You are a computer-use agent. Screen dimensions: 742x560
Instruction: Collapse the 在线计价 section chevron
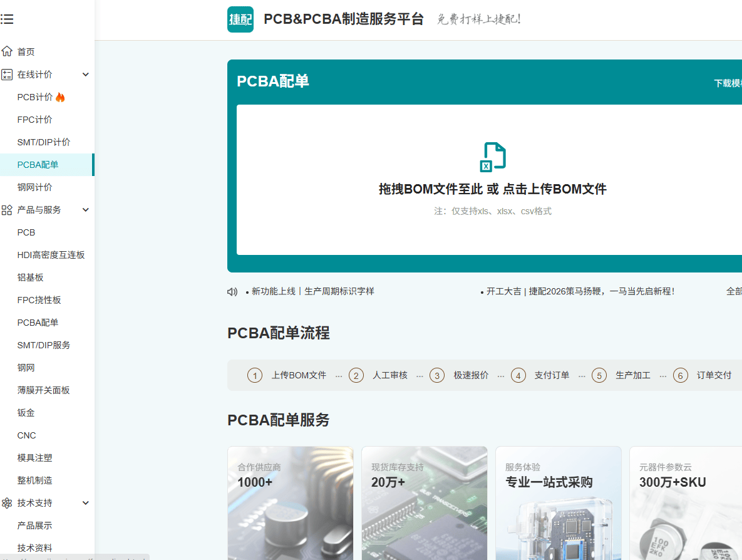click(x=86, y=75)
